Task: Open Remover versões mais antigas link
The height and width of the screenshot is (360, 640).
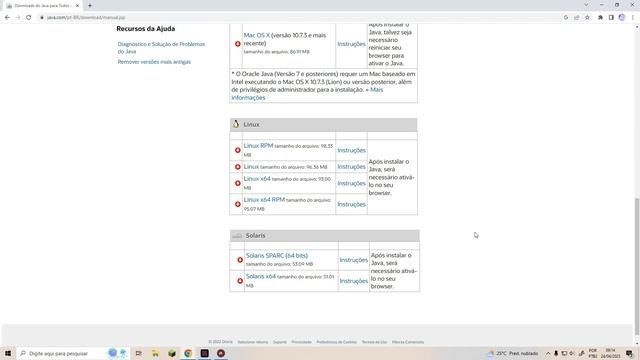Action: point(154,62)
